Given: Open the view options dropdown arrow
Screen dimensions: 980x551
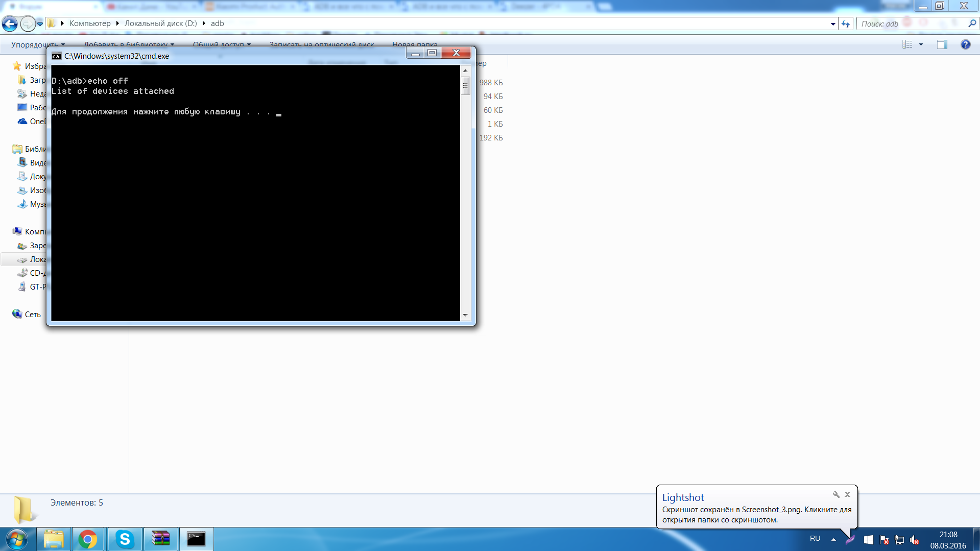Looking at the screenshot, I should pyautogui.click(x=921, y=44).
